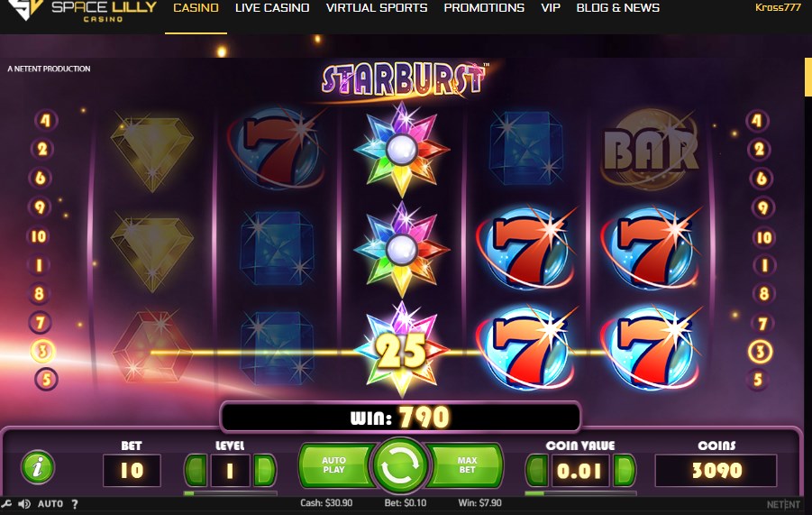Screen dimensions: 812x515
Task: Open Kross777 account profile
Action: (x=778, y=7)
